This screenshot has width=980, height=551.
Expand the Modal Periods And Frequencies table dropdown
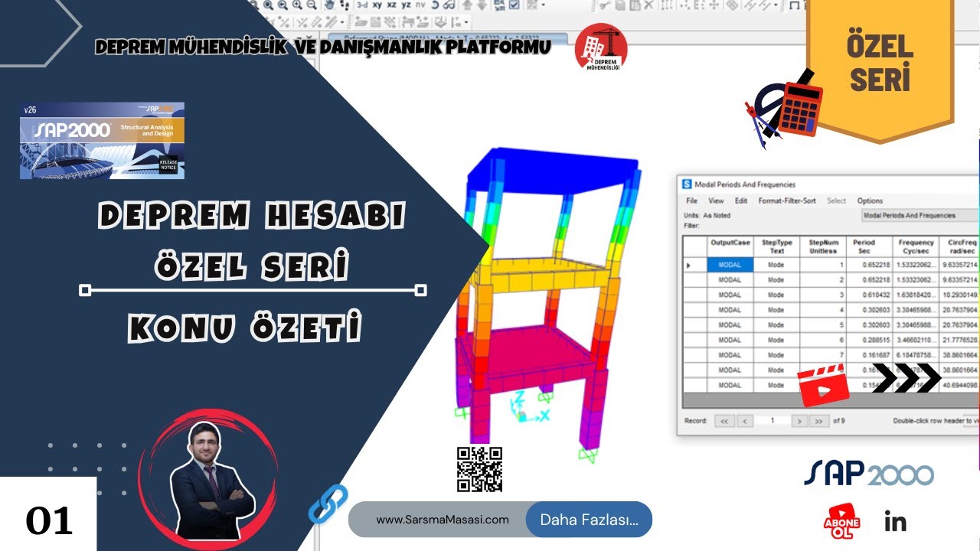(920, 216)
